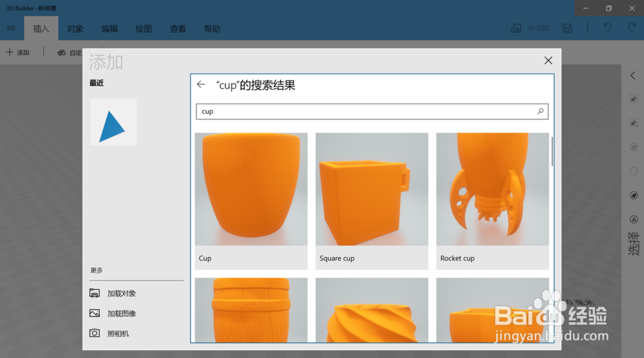Screen dimensions: 644x358
Task: Select the barrel-shaped cup thumbnail
Action: click(x=251, y=310)
